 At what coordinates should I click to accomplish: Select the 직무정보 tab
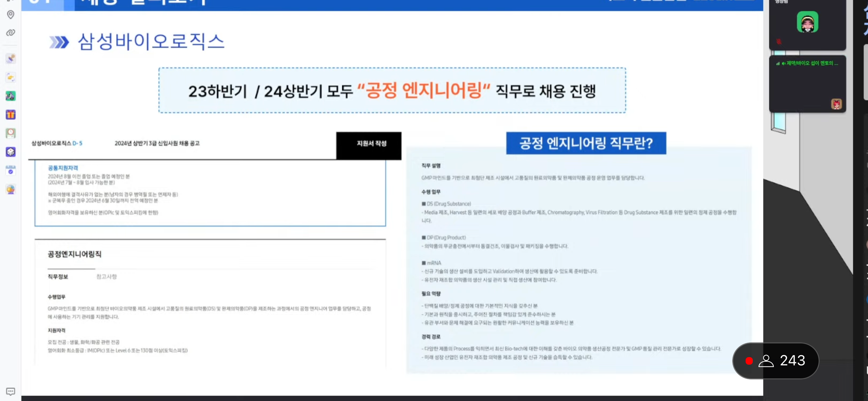point(58,277)
